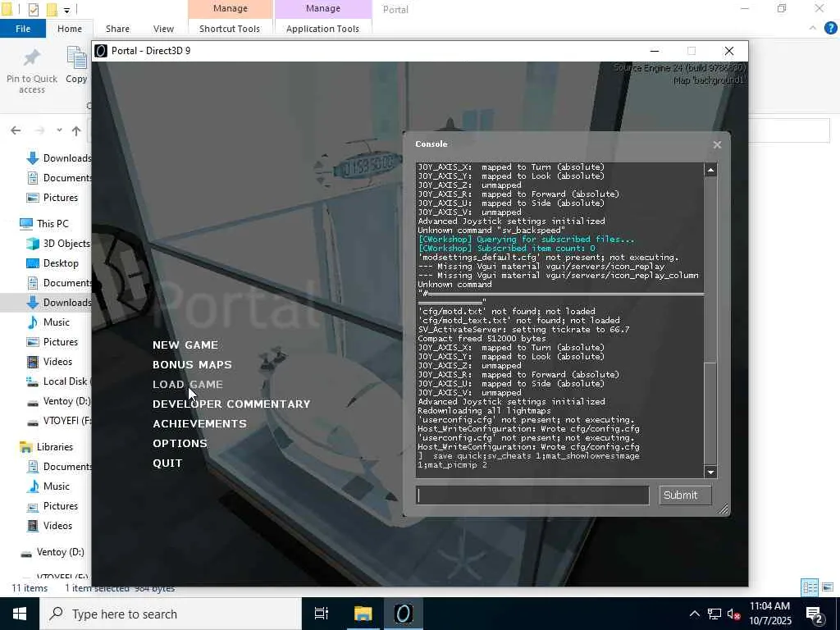Open the Shortcut Tools tab

[x=230, y=29]
